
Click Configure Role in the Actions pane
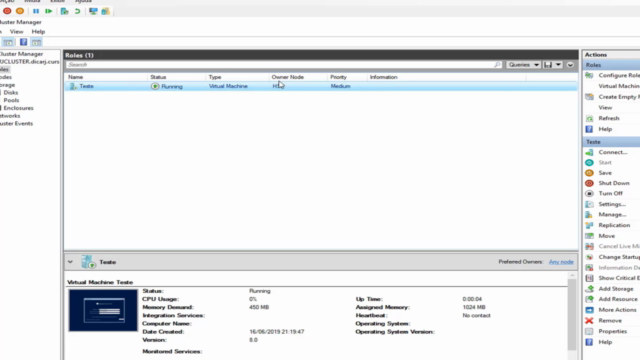click(x=618, y=76)
